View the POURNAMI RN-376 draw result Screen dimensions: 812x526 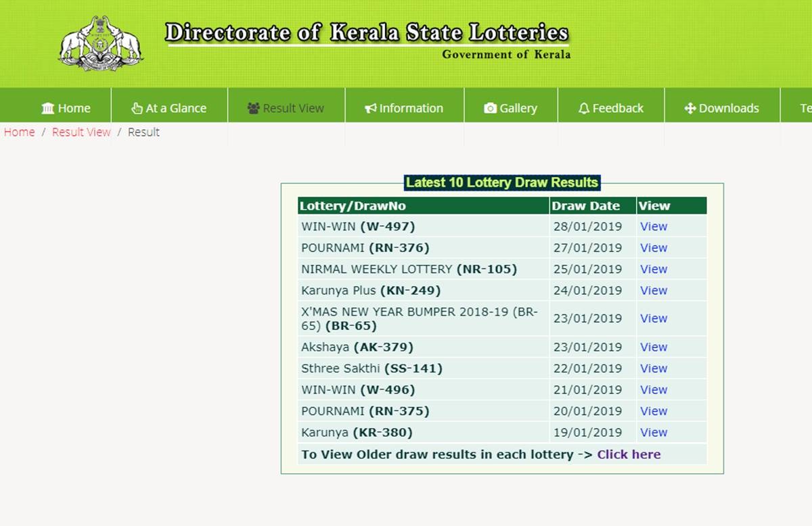654,247
